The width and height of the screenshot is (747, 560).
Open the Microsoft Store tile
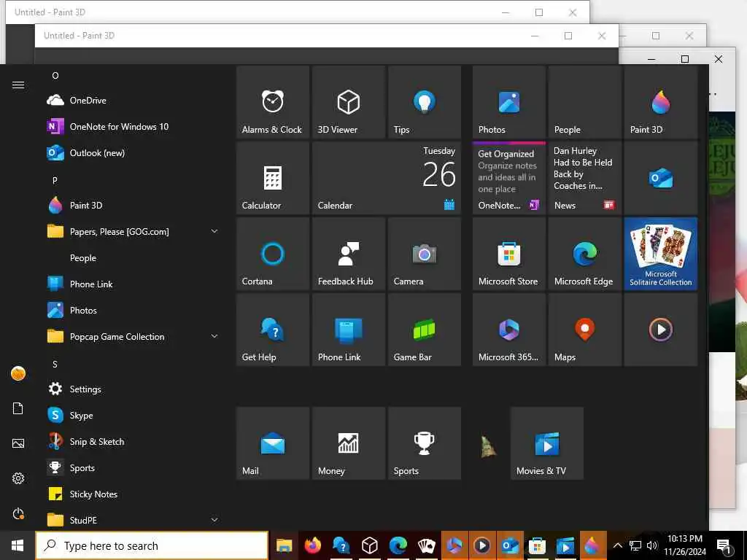pos(508,254)
